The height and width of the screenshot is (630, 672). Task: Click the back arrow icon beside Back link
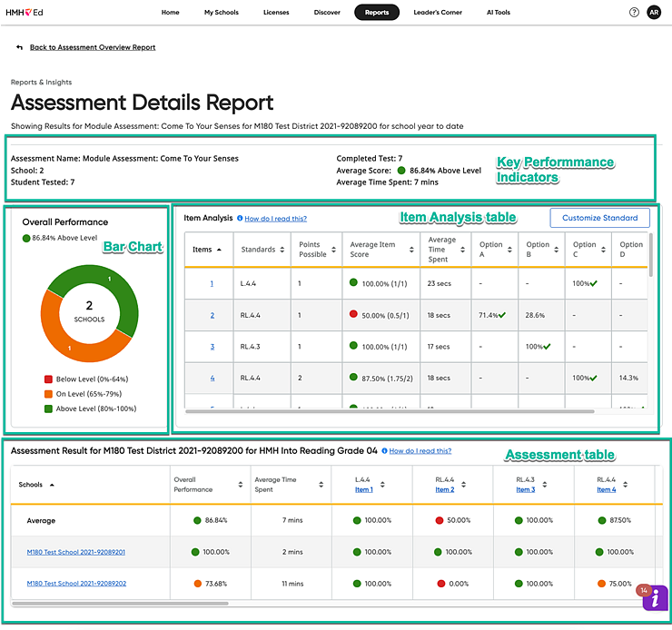pos(19,47)
